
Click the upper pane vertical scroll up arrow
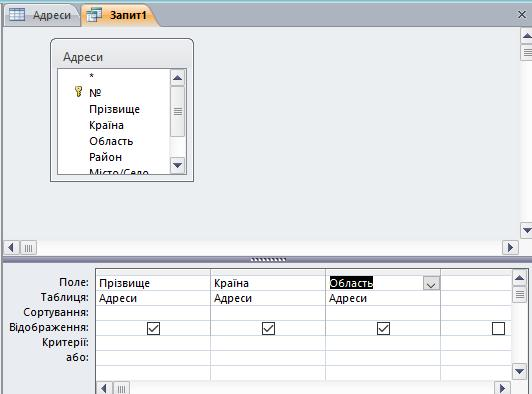[x=527, y=36]
